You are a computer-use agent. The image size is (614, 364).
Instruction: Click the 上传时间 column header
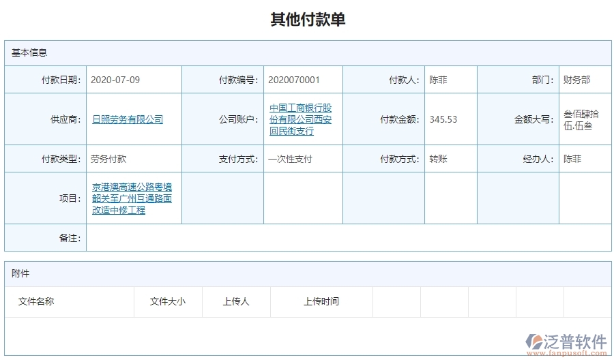(x=321, y=301)
